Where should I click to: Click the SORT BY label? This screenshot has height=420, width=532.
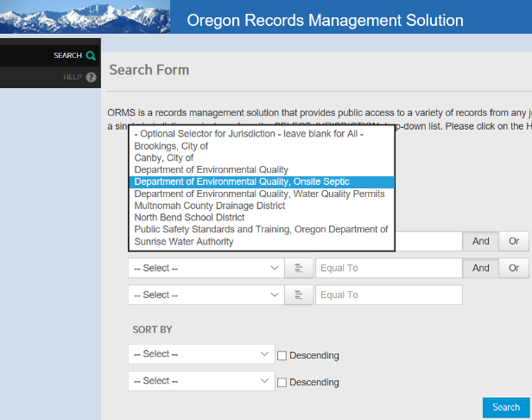[152, 329]
